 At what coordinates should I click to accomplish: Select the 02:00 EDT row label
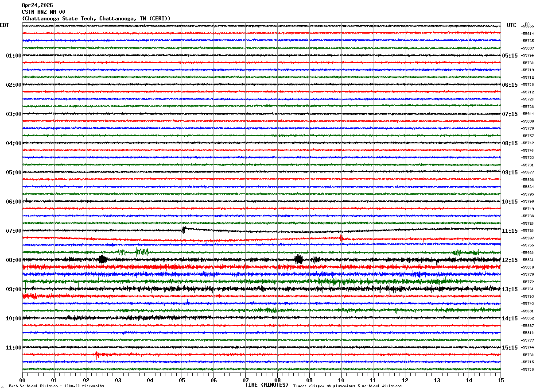(x=14, y=85)
